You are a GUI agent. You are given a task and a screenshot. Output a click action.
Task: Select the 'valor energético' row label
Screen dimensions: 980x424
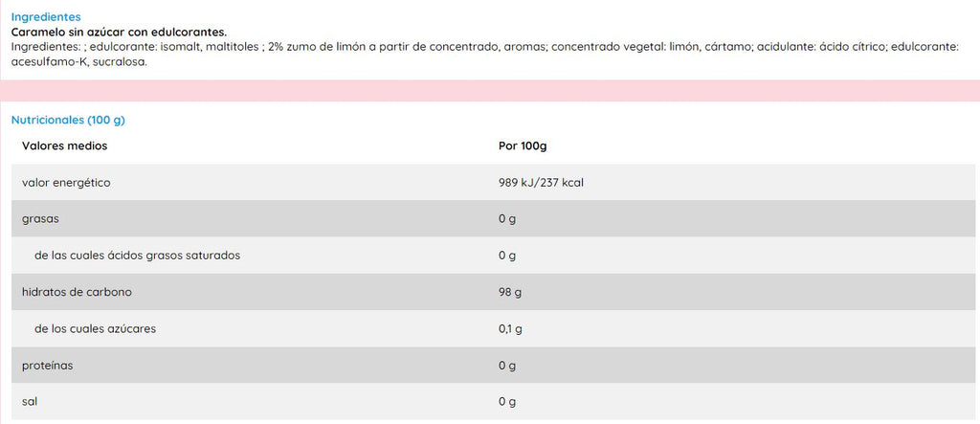[x=66, y=183]
